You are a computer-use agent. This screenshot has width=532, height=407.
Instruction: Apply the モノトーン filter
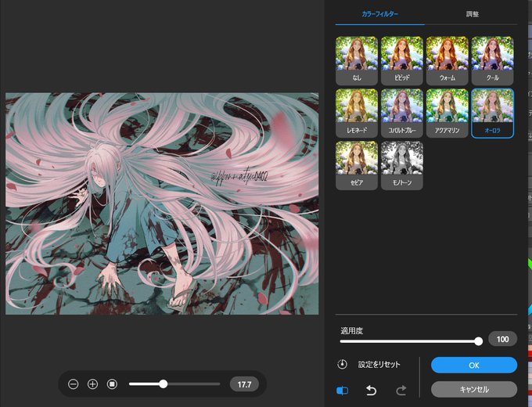tap(401, 165)
